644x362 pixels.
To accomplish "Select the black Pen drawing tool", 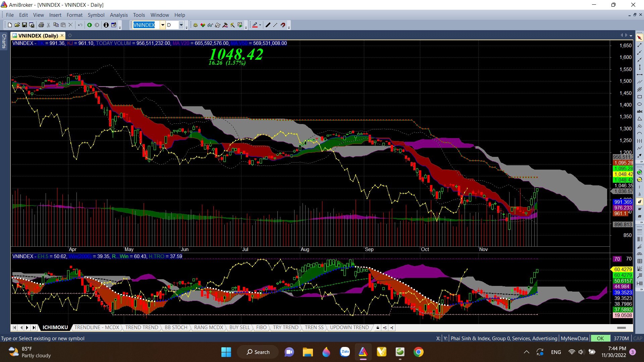I will point(268,25).
